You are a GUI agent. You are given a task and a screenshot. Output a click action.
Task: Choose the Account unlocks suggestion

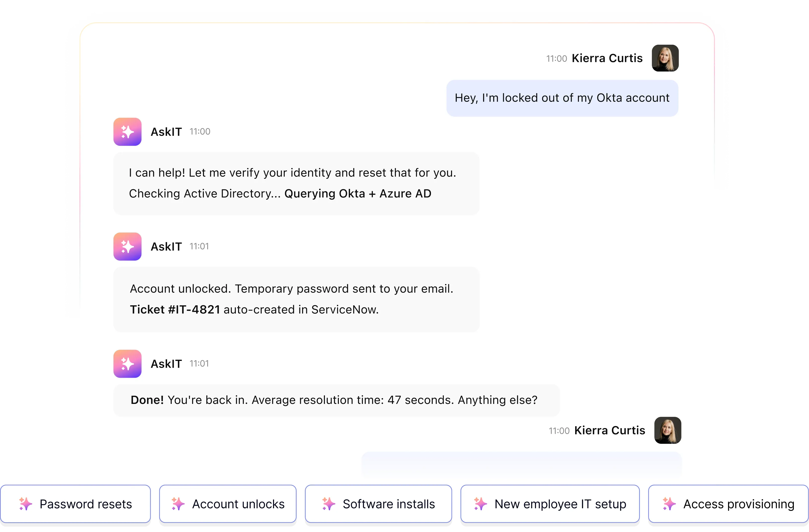[x=228, y=504]
